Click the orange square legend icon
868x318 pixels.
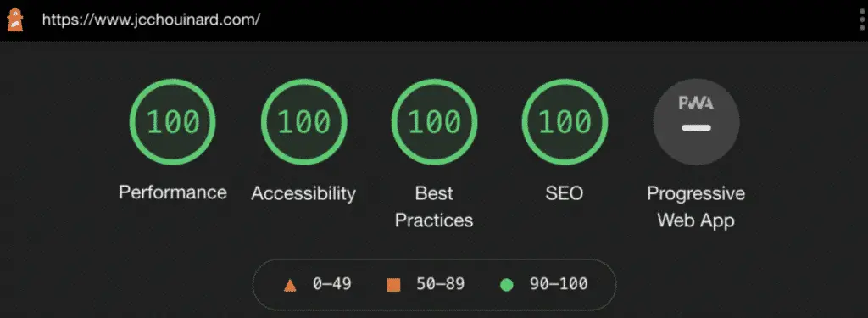[x=393, y=285]
